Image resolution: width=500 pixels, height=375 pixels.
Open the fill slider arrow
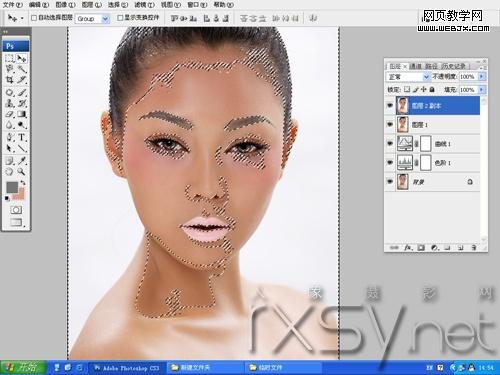(481, 90)
